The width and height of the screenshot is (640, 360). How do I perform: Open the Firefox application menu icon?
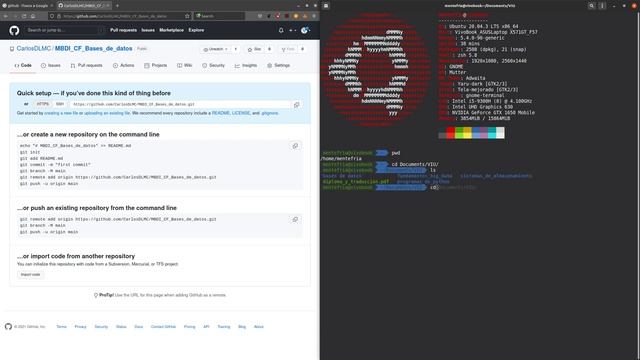coord(314,16)
